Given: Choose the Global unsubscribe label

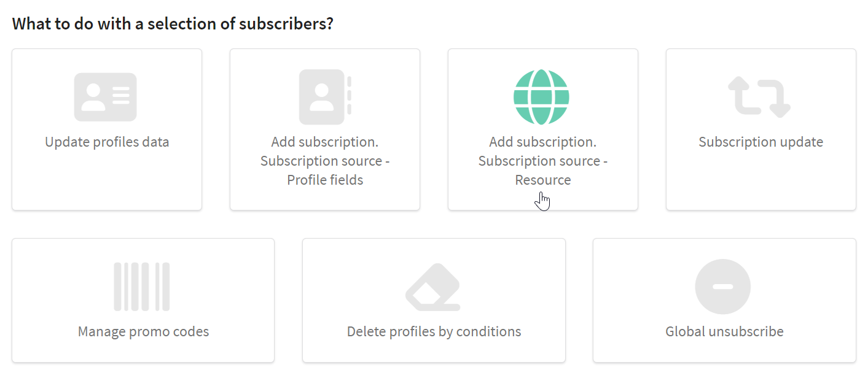Looking at the screenshot, I should coord(724,331).
